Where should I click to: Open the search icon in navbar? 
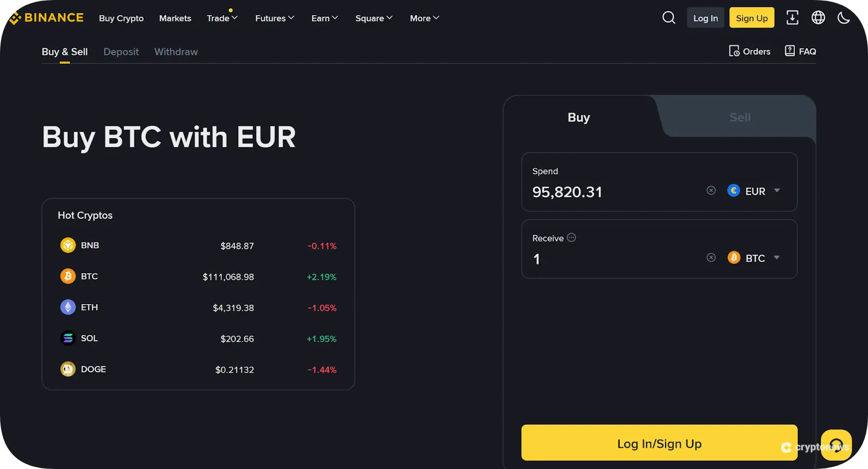coord(668,17)
